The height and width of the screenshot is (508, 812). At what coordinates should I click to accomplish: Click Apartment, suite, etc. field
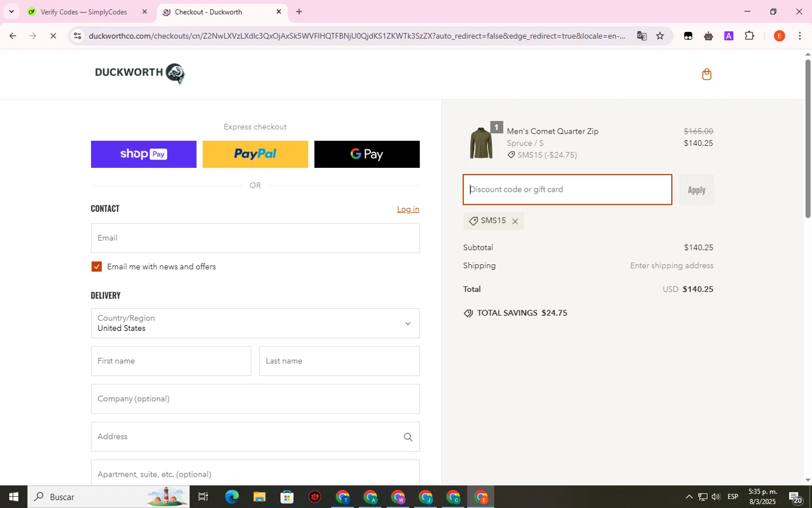[x=255, y=473]
